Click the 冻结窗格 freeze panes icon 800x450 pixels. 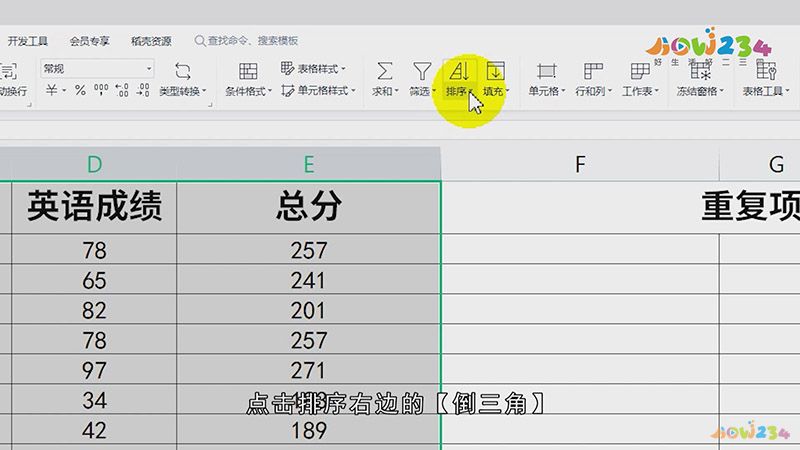701,71
